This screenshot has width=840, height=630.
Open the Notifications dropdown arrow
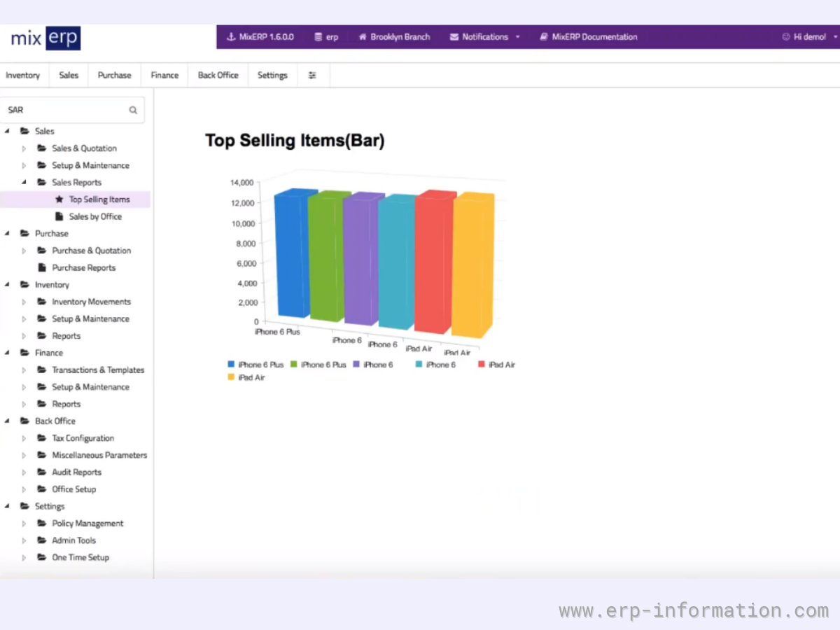point(518,37)
